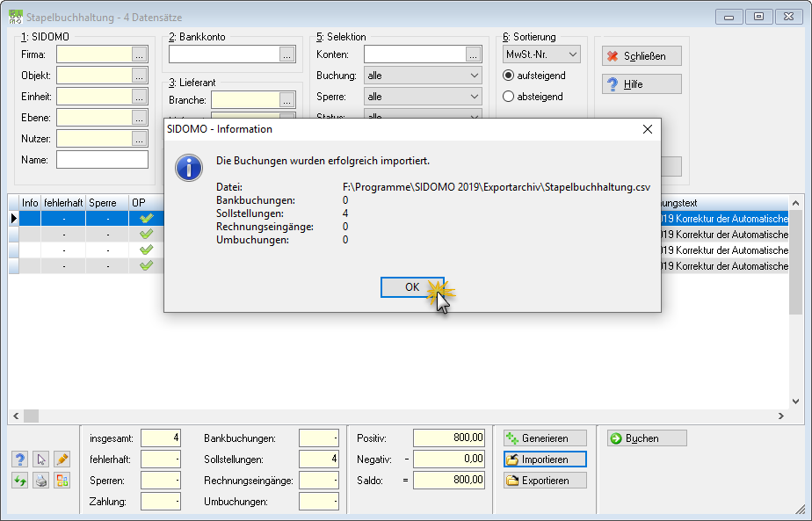The height and width of the screenshot is (521, 812).
Task: Click the vertical scrollbar down arrow
Action: pos(796,402)
